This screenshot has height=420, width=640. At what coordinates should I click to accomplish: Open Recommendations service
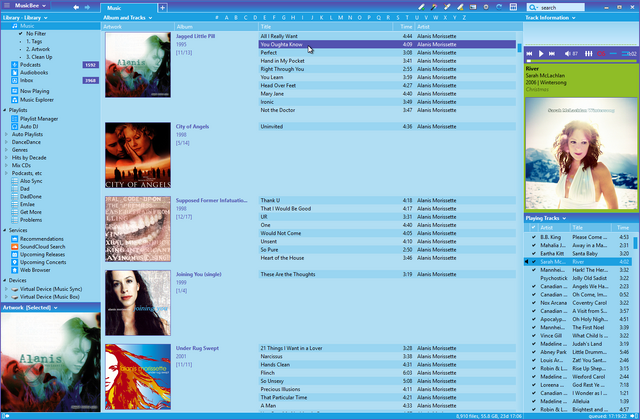pos(42,239)
